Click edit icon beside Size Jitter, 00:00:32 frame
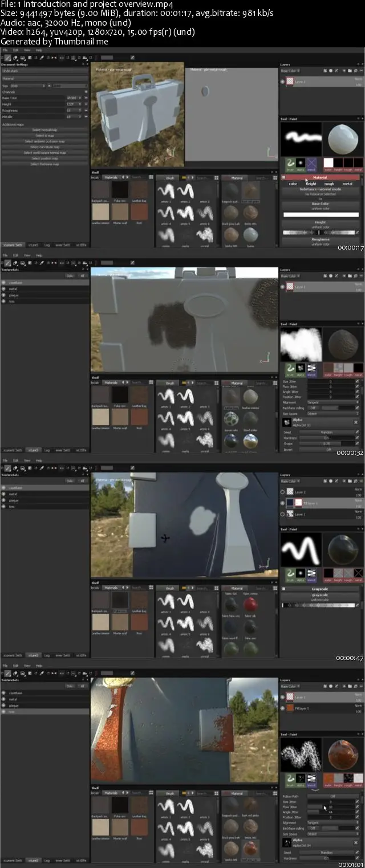Viewport: 365px width, 868px height. point(358,382)
